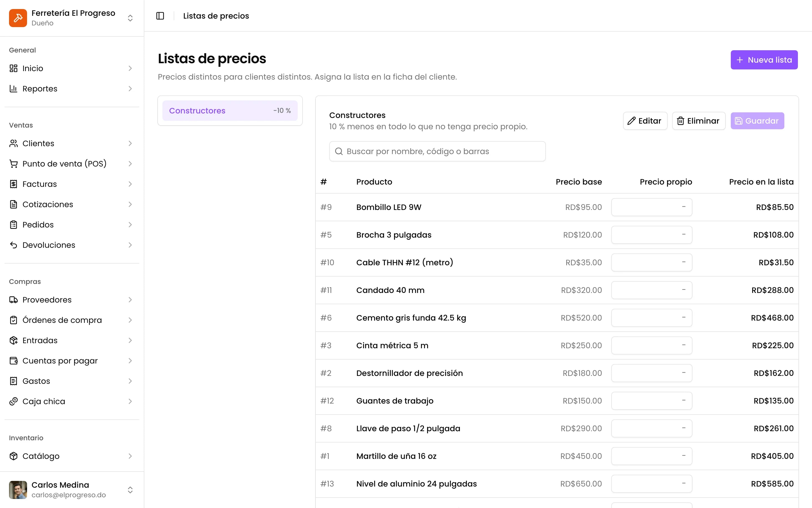The image size is (812, 508).
Task: Click the Cuentas por pagar wallet icon
Action: tap(14, 361)
